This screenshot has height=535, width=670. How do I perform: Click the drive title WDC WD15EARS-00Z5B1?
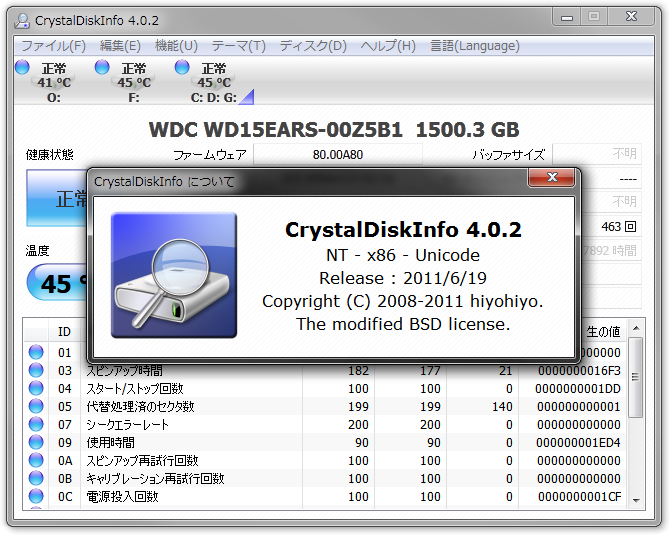pyautogui.click(x=276, y=129)
